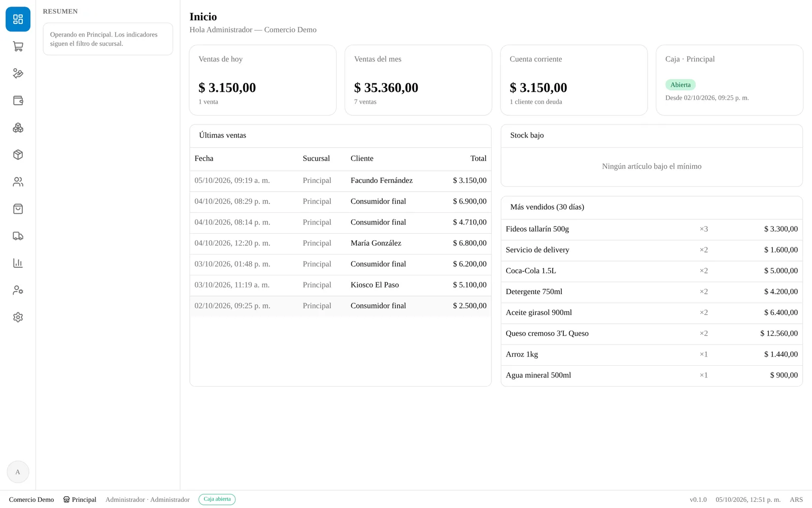Screen dimensions: 812x508
Task: Click the hand-with-coins icon in sidebar
Action: (x=18, y=74)
